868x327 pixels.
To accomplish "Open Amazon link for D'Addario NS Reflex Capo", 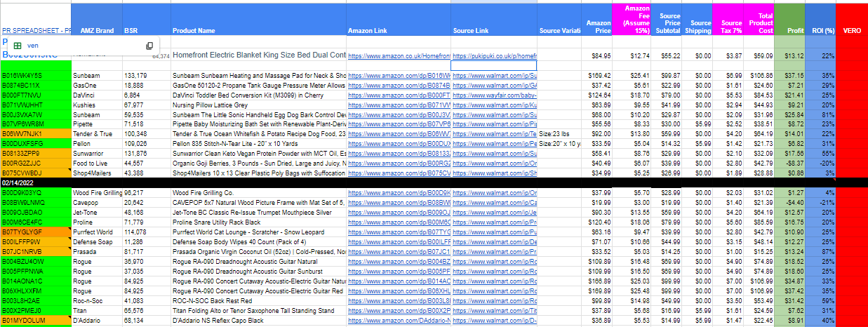I will pos(398,320).
